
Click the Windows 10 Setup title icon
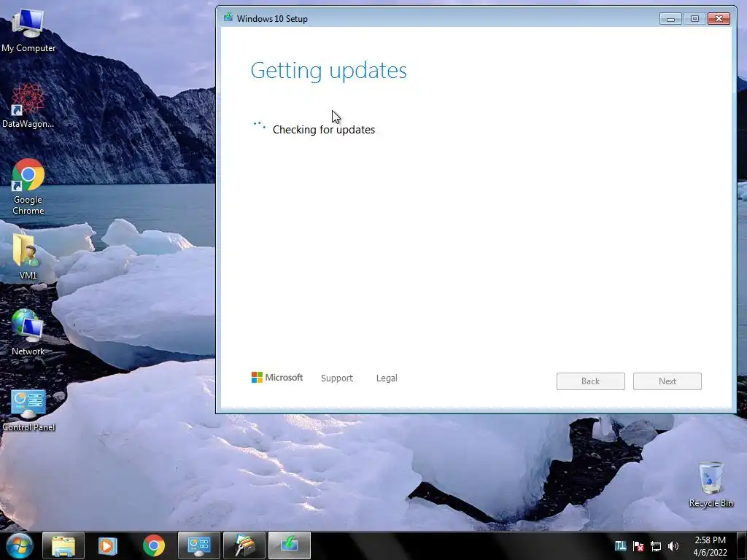coord(228,18)
